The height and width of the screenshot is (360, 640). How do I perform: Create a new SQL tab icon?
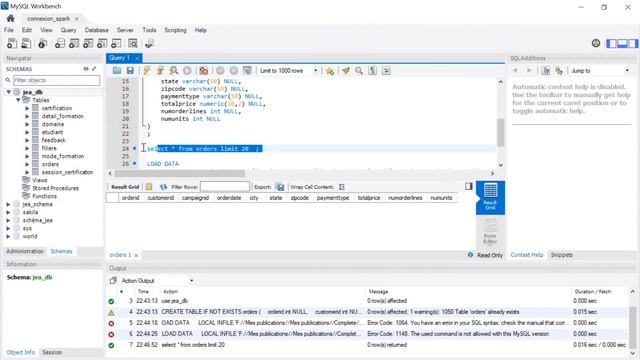pos(12,43)
